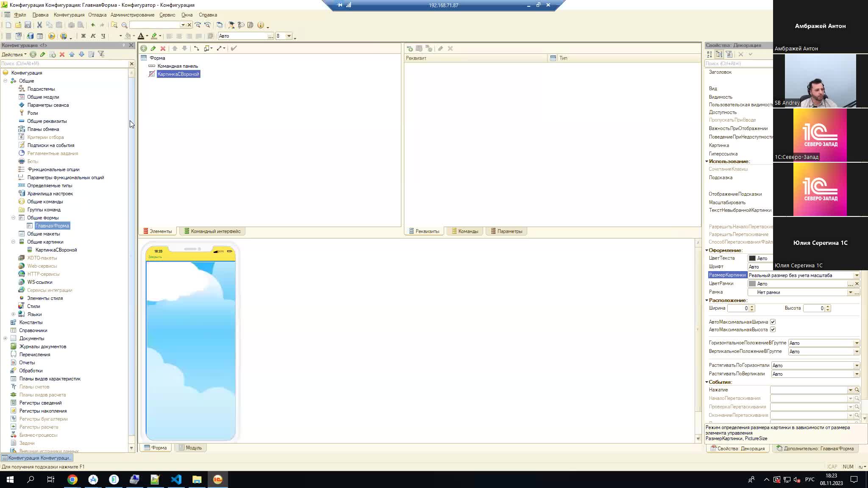Click the add attribute icon in Реквизит panel
Viewport: 868px width, 488px height.
click(x=410, y=48)
